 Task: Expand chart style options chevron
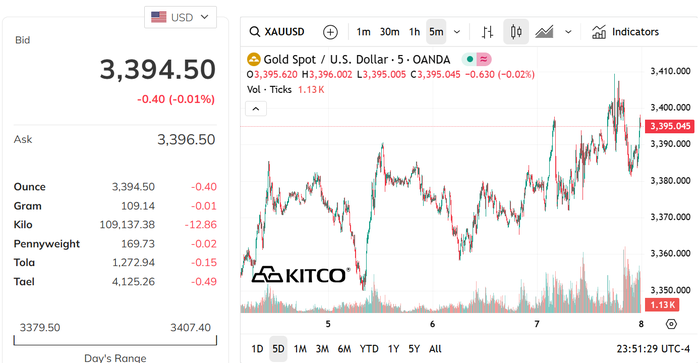568,32
